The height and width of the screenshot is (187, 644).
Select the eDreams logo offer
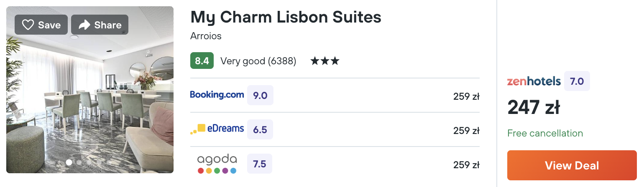[217, 129]
